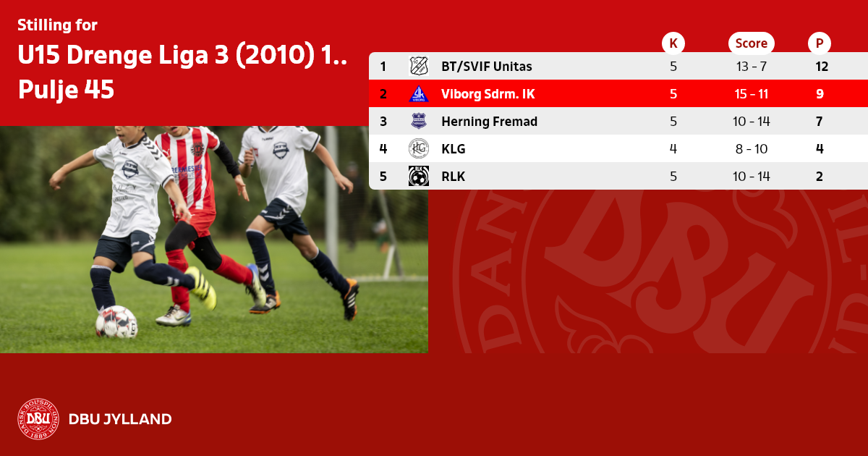The image size is (868, 456).
Task: Click the DBU round emblem at bottom
Action: pos(38,419)
